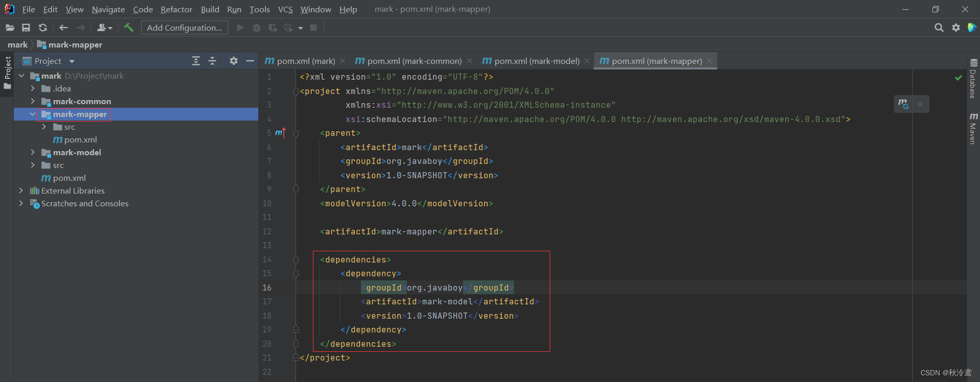Image resolution: width=980 pixels, height=382 pixels.
Task: Click the parent POM gutter marker
Action: pyautogui.click(x=280, y=133)
